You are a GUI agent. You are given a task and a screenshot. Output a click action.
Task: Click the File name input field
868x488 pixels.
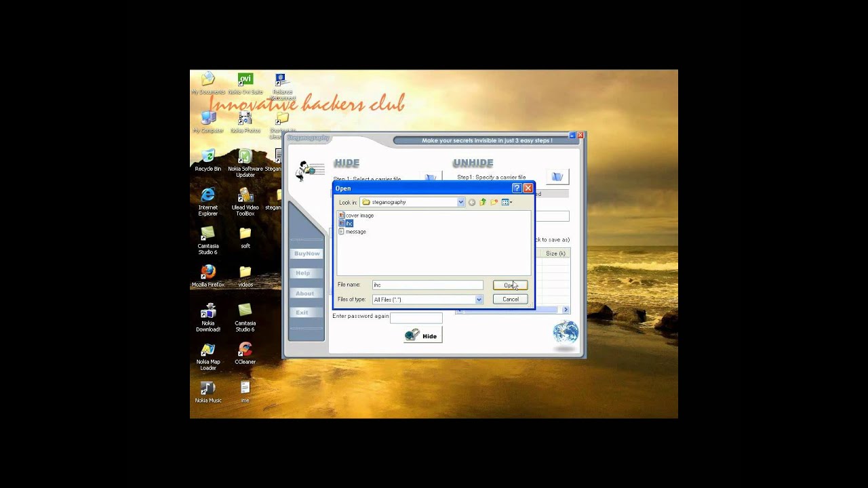pos(427,285)
